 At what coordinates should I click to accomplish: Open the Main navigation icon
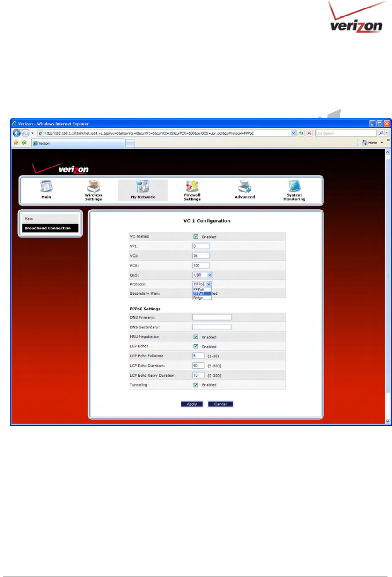click(46, 187)
